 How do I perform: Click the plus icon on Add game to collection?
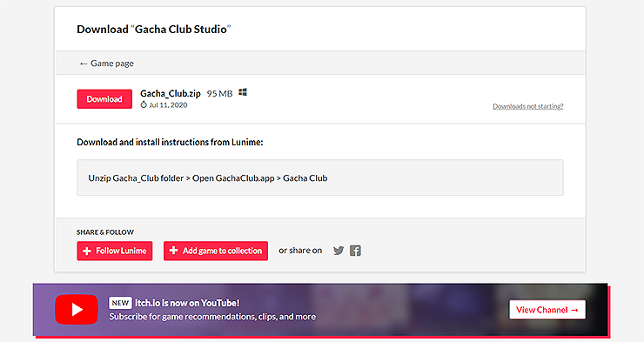173,251
